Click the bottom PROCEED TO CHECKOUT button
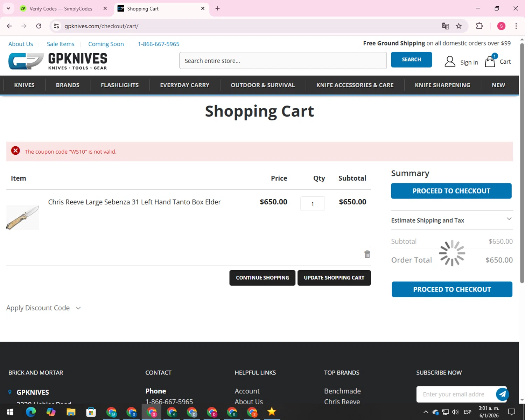 coord(452,289)
